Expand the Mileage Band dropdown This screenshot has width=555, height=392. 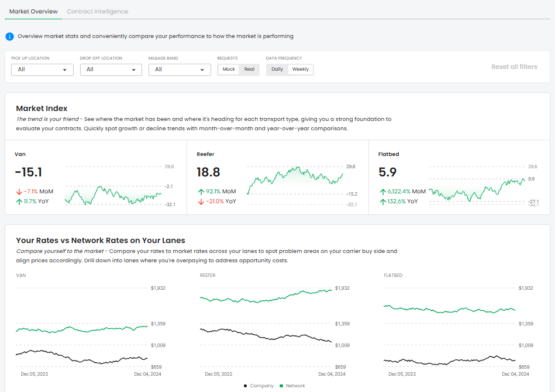180,70
